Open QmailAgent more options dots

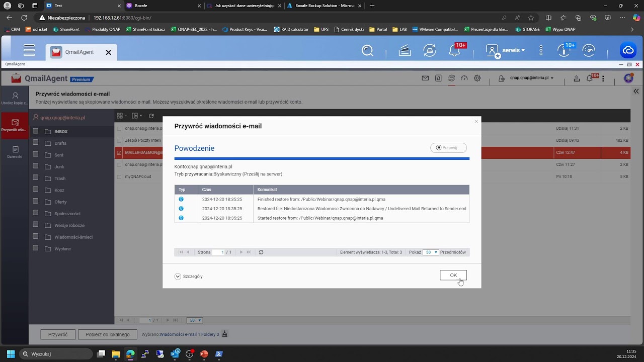pyautogui.click(x=603, y=78)
